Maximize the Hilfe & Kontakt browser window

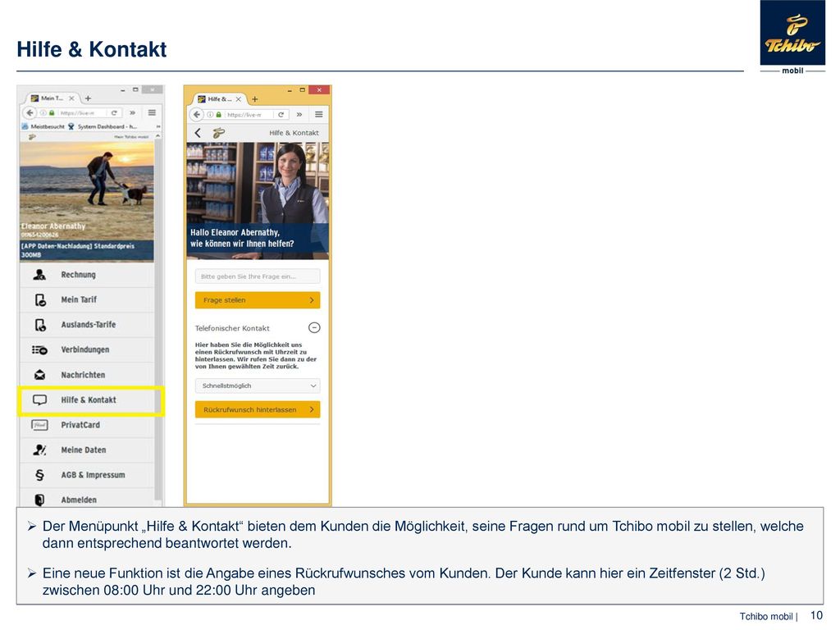pos(302,90)
